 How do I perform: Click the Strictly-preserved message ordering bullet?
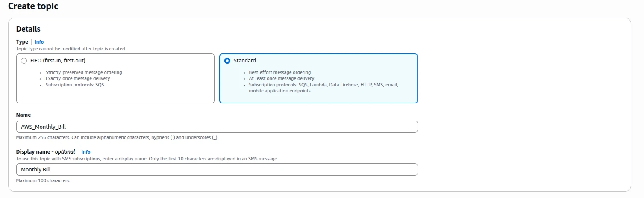(x=84, y=72)
